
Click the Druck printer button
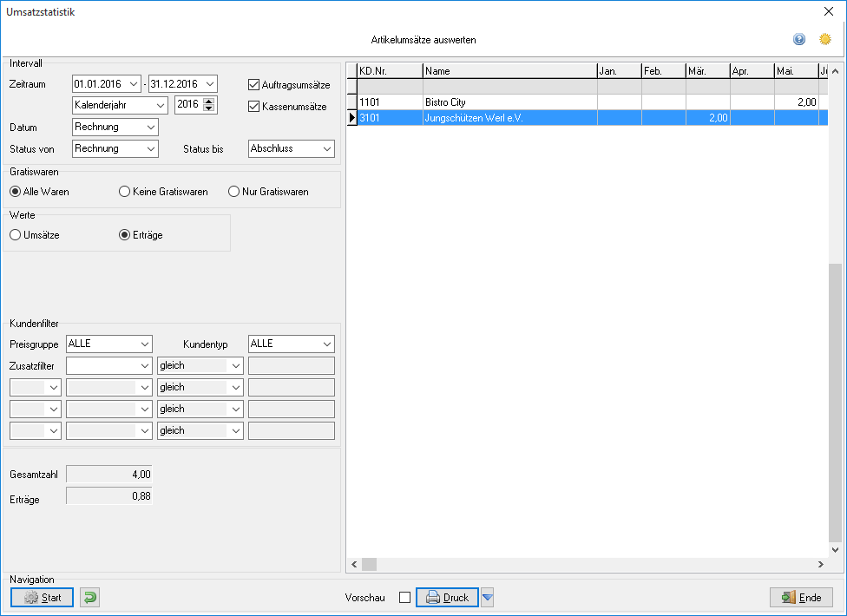click(x=447, y=597)
